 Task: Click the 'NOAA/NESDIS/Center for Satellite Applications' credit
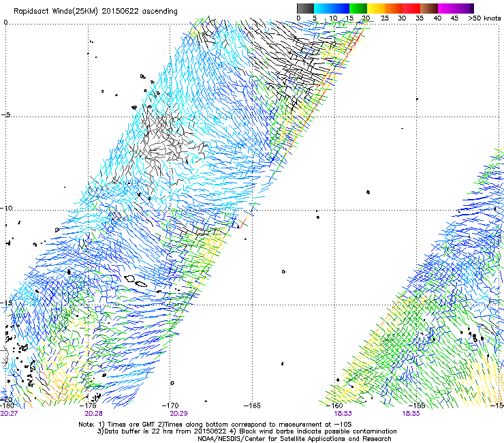[x=294, y=439]
